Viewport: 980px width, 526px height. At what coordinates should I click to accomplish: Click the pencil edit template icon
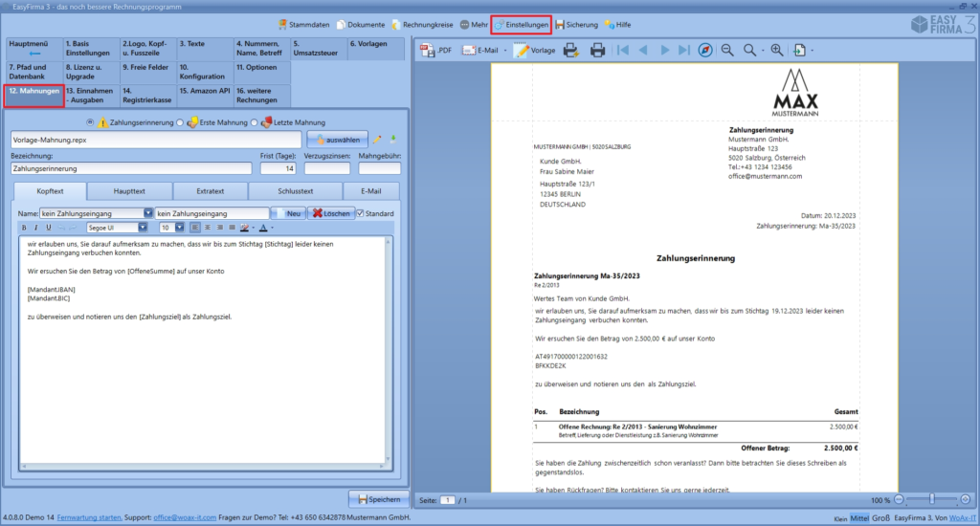pos(377,140)
